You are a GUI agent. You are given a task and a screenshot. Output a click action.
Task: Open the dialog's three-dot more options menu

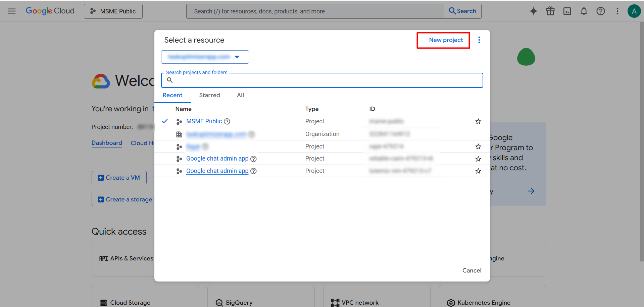479,40
